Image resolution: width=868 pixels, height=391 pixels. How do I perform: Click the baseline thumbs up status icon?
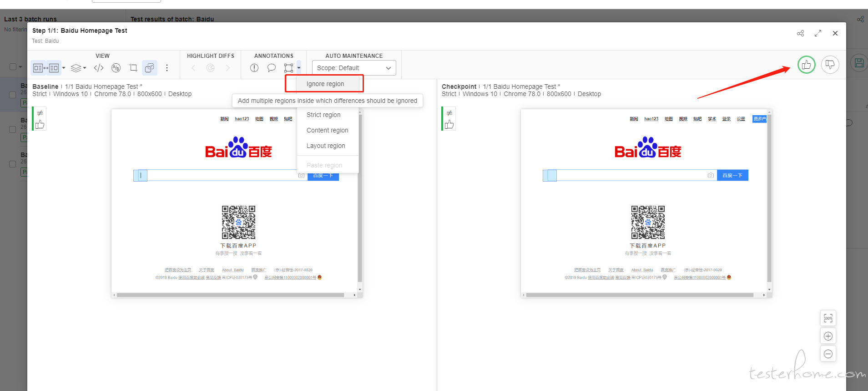(x=40, y=124)
